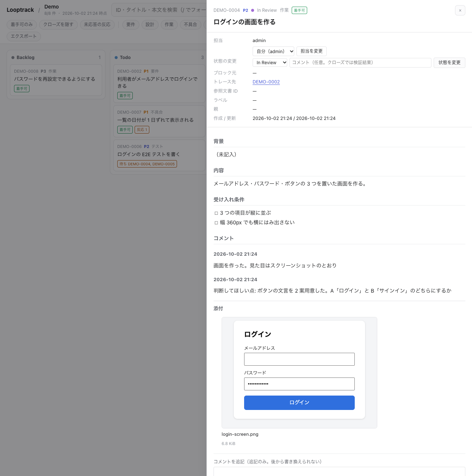Tick the 3 つの項目が縦に並ぶ checkbox
The height and width of the screenshot is (476, 472).
[x=216, y=213]
